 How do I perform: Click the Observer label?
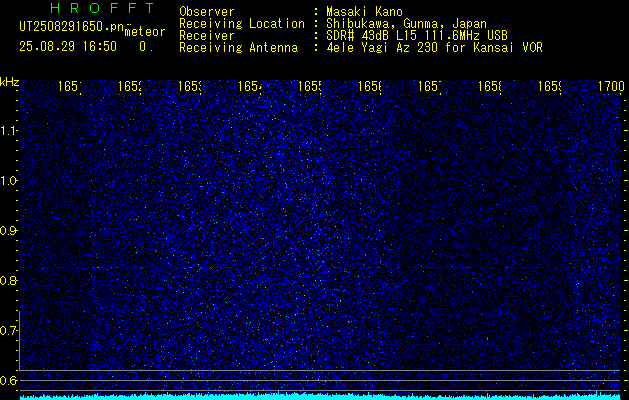click(x=207, y=12)
